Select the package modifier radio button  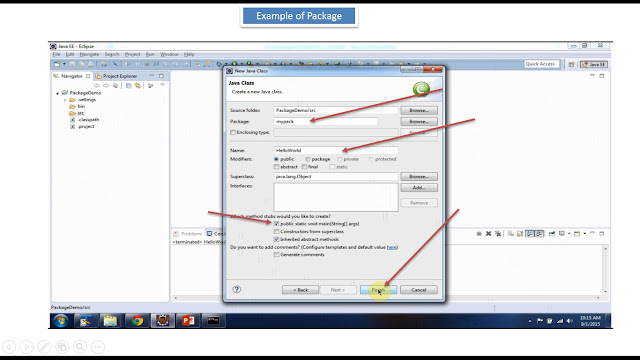(x=308, y=159)
